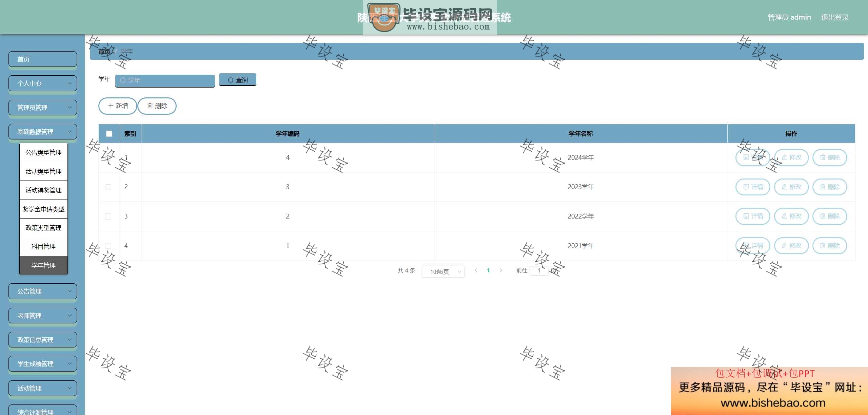Click the 共 4 条 total count text

[x=406, y=270]
